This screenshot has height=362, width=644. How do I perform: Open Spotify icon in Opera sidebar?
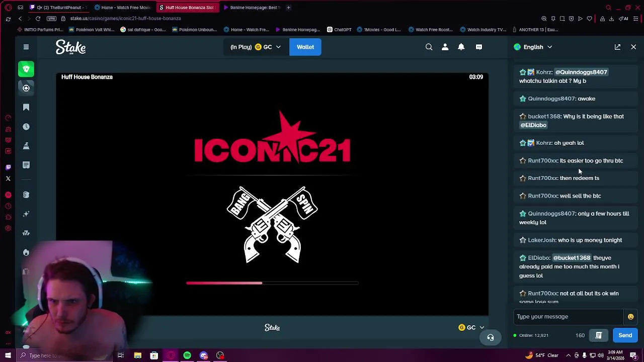(x=8, y=195)
